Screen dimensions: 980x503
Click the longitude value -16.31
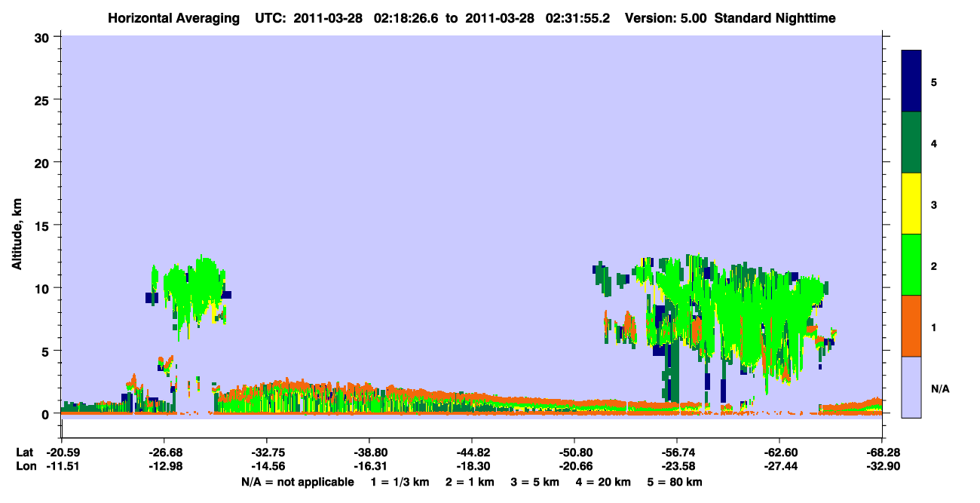369,467
